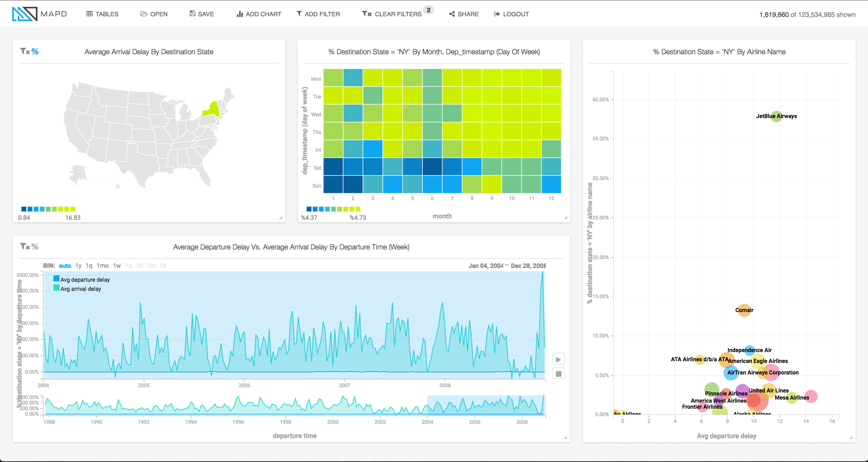Click Clear Filters button with badge 2

point(396,13)
